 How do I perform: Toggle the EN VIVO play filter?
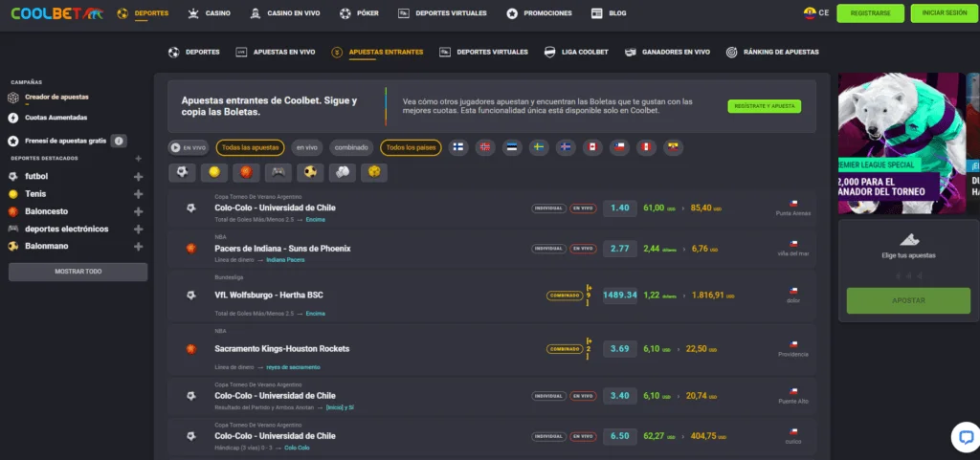point(189,148)
